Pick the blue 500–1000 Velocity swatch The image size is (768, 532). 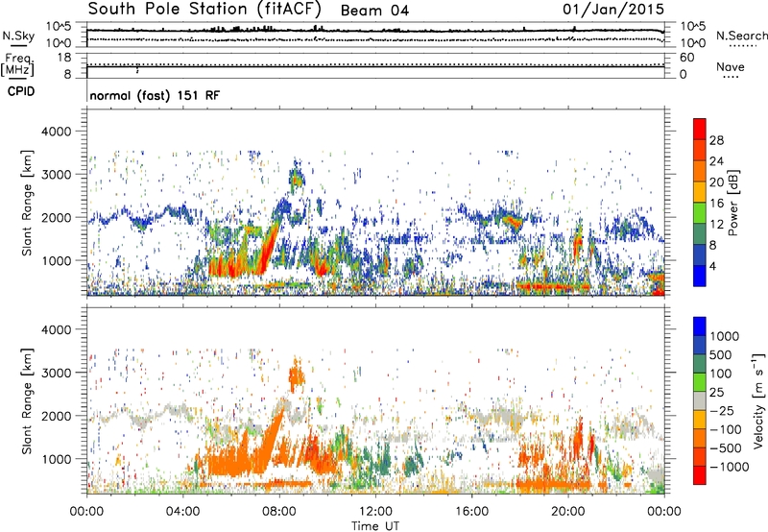tap(700, 345)
